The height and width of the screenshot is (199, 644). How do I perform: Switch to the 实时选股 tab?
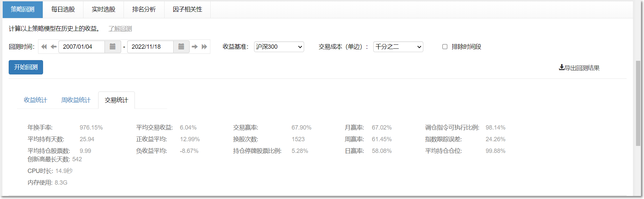[x=103, y=9]
